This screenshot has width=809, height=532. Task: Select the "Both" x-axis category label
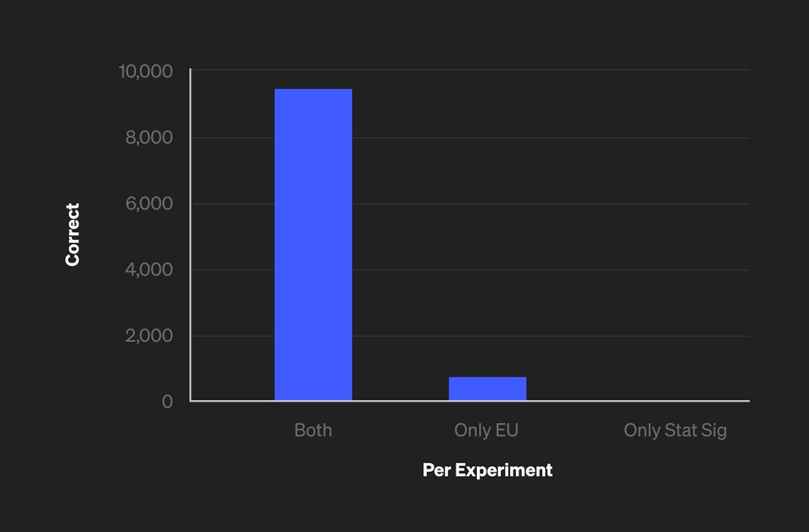(313, 430)
